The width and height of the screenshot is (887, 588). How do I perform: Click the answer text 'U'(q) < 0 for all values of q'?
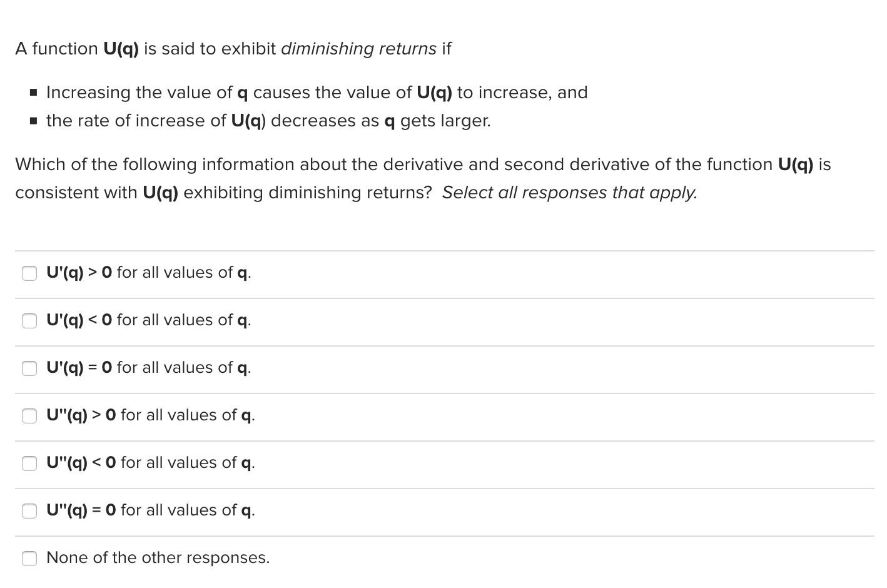coord(149,321)
